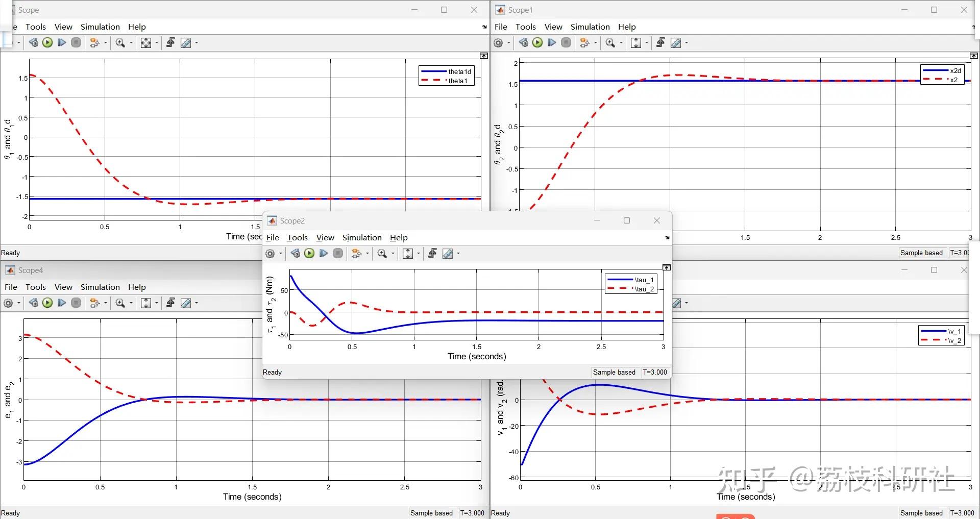
Task: Step back in the Scope window
Action: coord(34,43)
